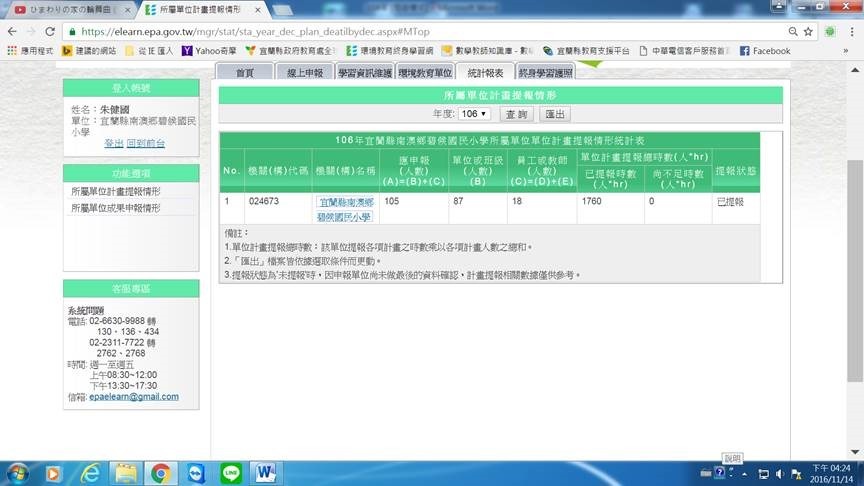Open the Yahoo奇摩 bookmark
864x486 pixels.
click(208, 51)
